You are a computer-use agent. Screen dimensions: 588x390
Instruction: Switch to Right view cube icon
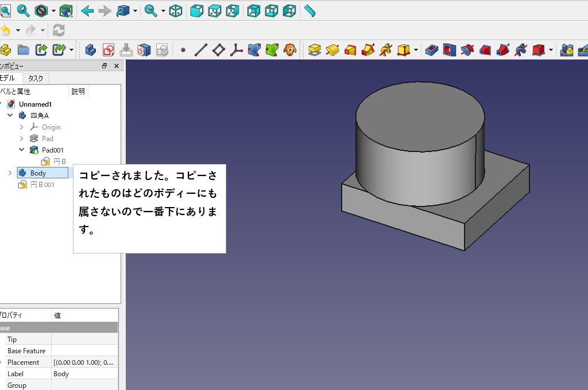pyautogui.click(x=233, y=11)
